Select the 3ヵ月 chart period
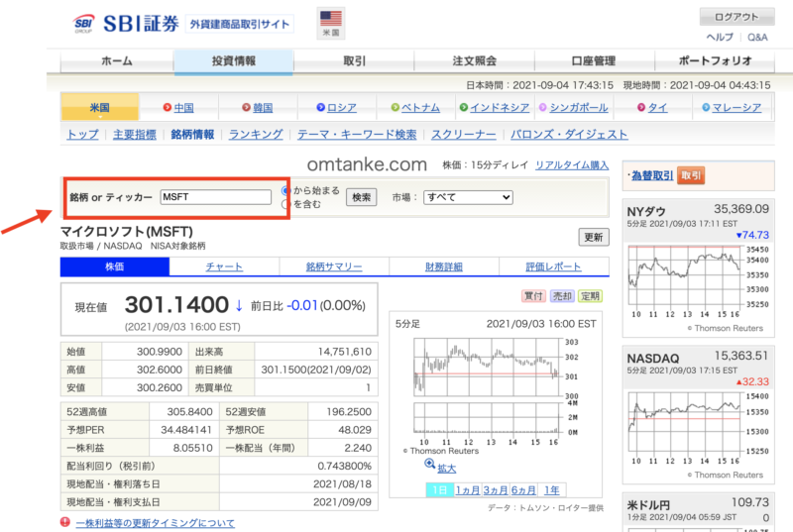The image size is (793, 532). (495, 489)
